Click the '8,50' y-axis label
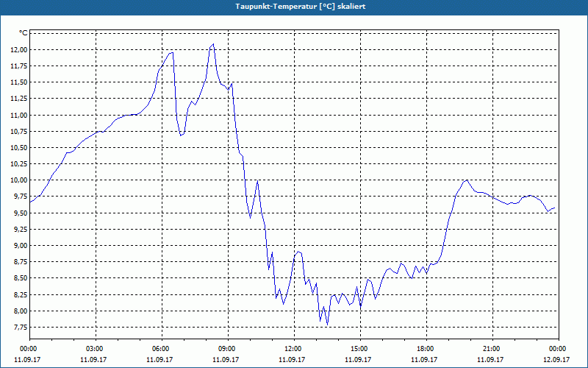The height and width of the screenshot is (368, 588). (21, 278)
